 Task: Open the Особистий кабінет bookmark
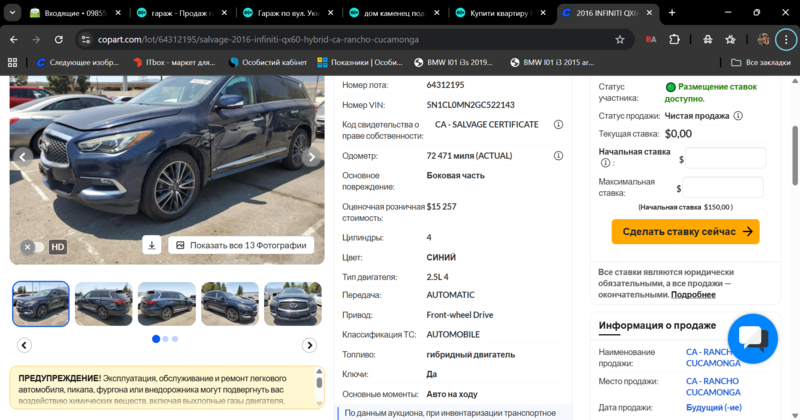(268, 62)
